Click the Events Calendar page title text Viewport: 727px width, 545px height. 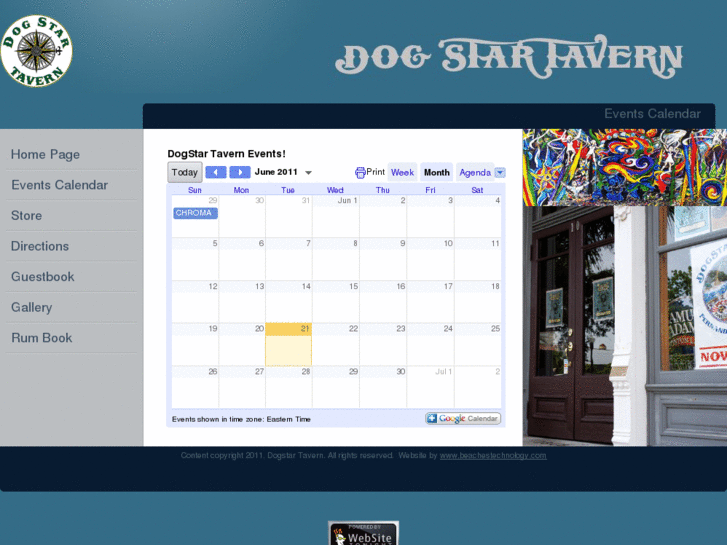pyautogui.click(x=652, y=114)
